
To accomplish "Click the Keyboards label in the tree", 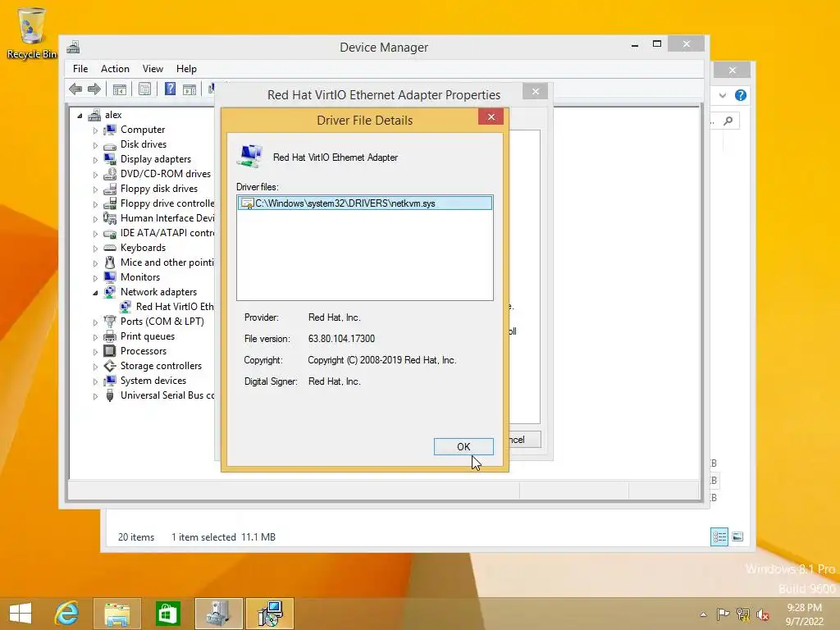I will click(x=143, y=248).
